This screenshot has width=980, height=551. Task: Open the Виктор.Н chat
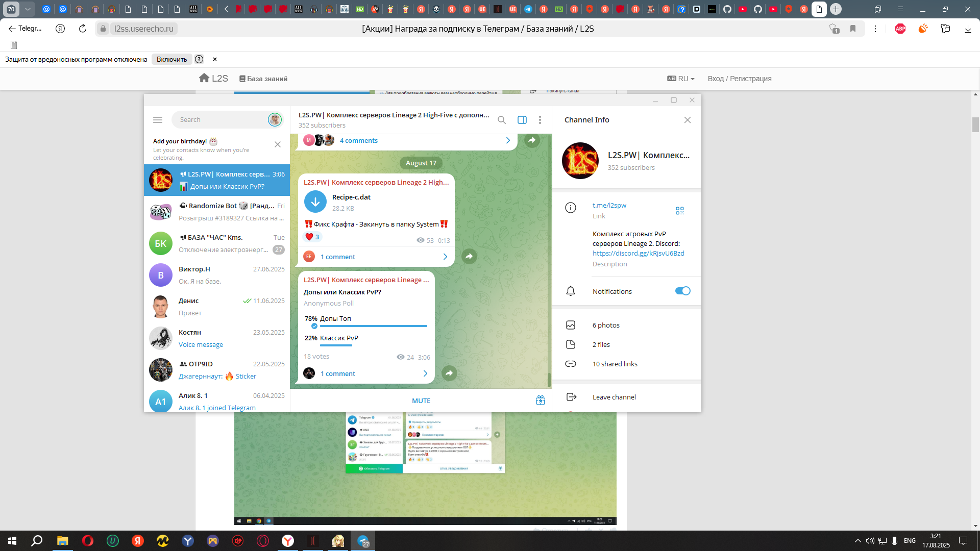(x=217, y=275)
